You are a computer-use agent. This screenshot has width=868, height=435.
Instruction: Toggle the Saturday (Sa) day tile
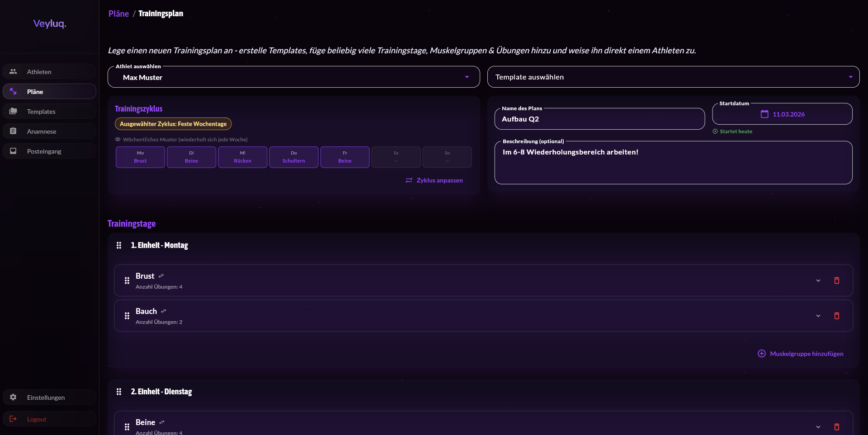click(x=396, y=157)
